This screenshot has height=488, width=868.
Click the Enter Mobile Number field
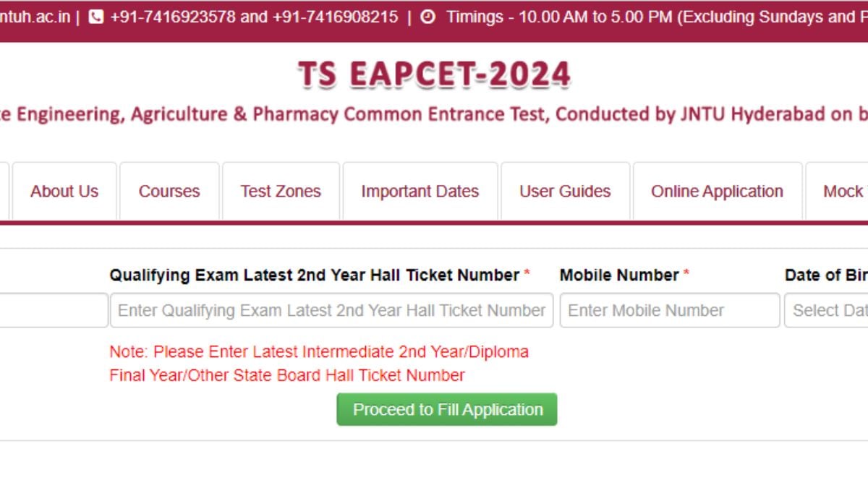tap(670, 310)
